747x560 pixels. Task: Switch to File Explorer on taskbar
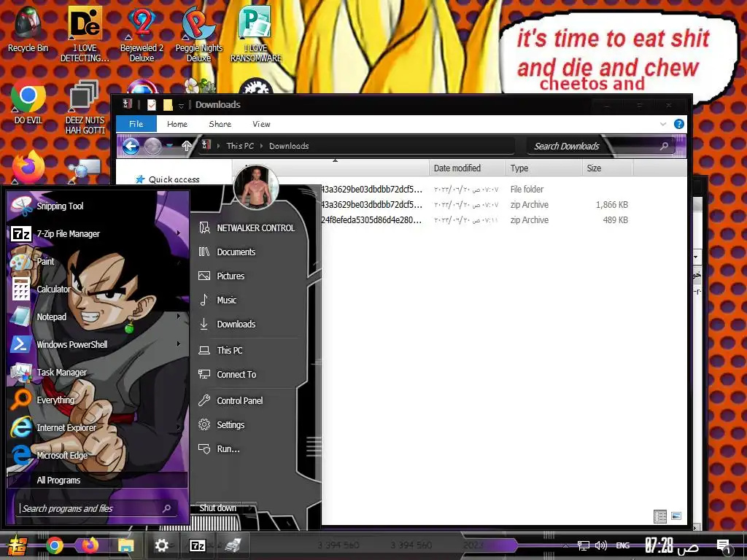tap(125, 545)
